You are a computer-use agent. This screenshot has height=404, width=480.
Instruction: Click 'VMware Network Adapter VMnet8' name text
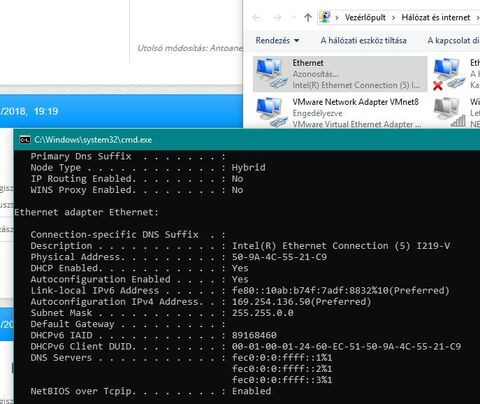click(355, 102)
